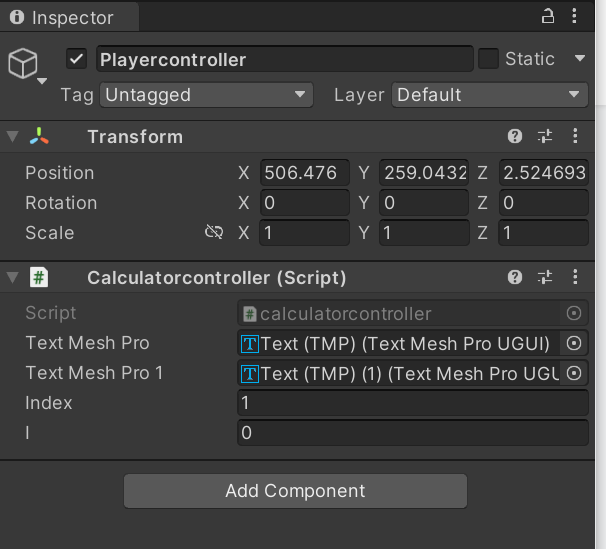Enable the Static checkbox

coord(488,59)
